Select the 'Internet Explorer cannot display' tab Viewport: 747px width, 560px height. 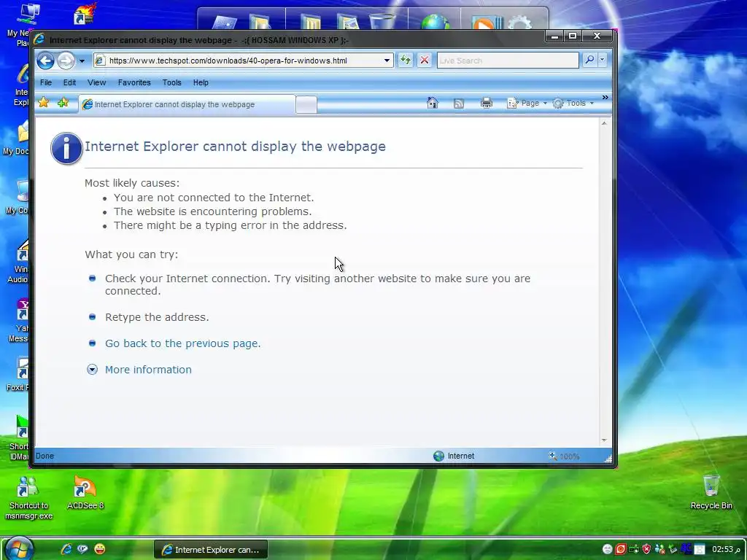pyautogui.click(x=187, y=104)
